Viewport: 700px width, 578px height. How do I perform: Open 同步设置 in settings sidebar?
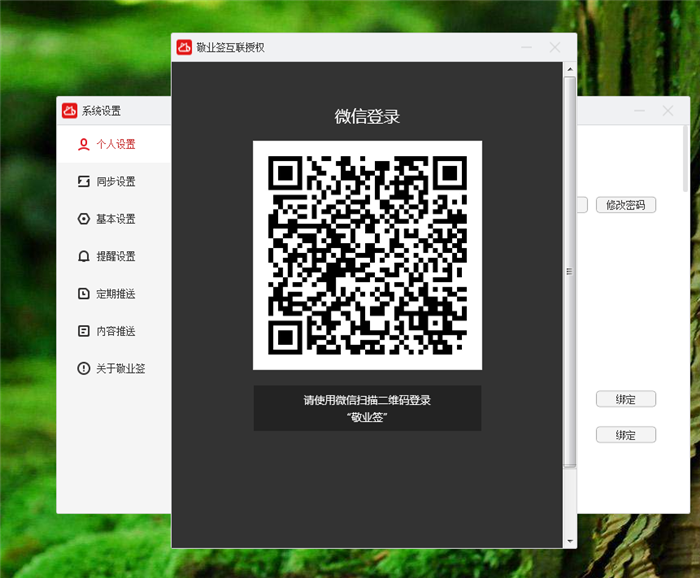114,182
